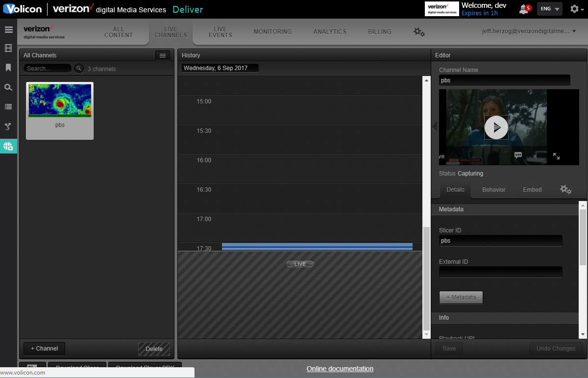Click the closed-captions icon on the video player
This screenshot has width=588, height=378.
pos(518,155)
